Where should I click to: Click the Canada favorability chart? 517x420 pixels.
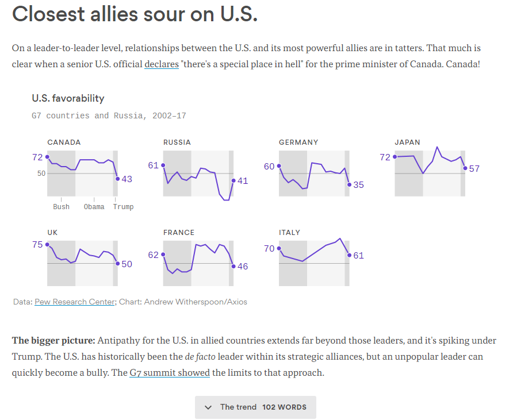point(83,174)
